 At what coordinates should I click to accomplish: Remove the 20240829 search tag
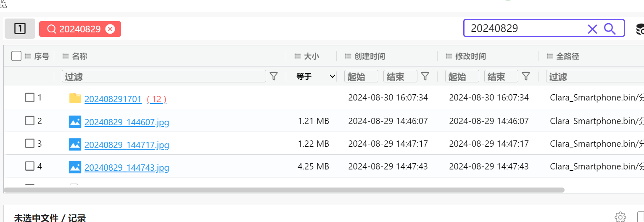point(110,29)
